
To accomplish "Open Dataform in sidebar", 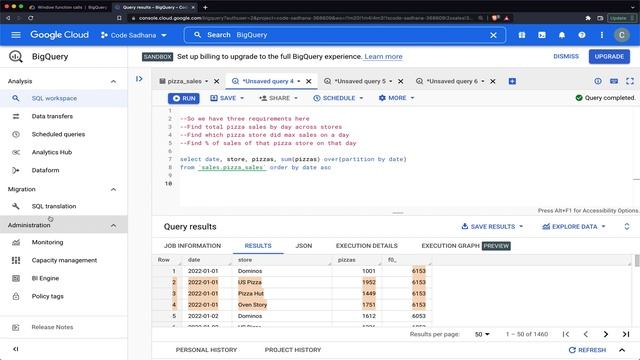I will pyautogui.click(x=64, y=170).
